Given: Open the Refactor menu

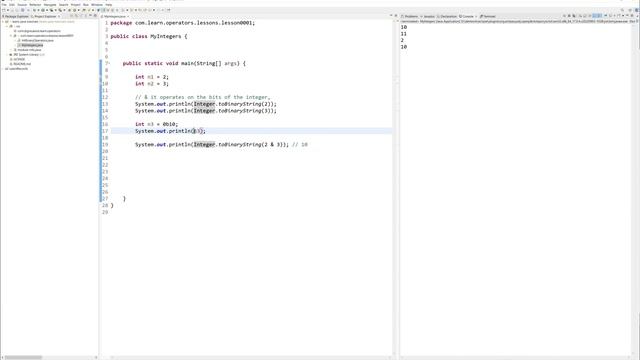Looking at the screenshot, I should [x=35, y=5].
